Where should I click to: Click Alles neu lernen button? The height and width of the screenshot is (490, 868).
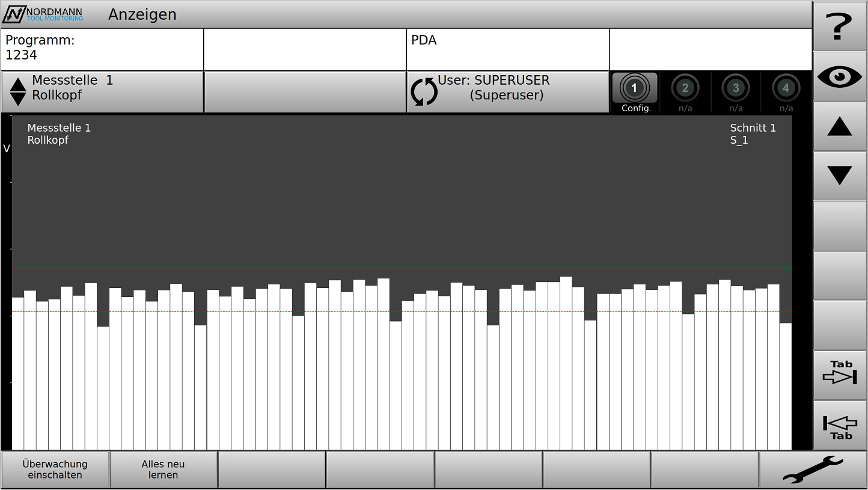click(x=163, y=470)
